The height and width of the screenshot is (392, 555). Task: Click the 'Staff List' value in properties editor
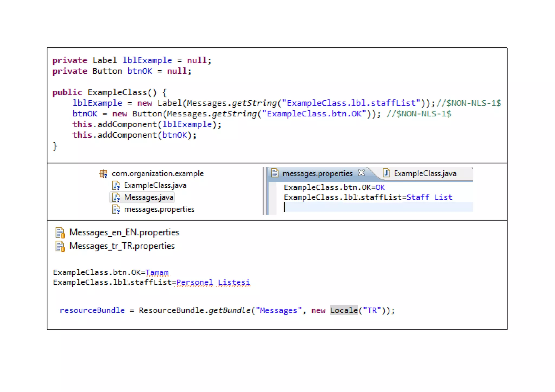pyautogui.click(x=429, y=197)
